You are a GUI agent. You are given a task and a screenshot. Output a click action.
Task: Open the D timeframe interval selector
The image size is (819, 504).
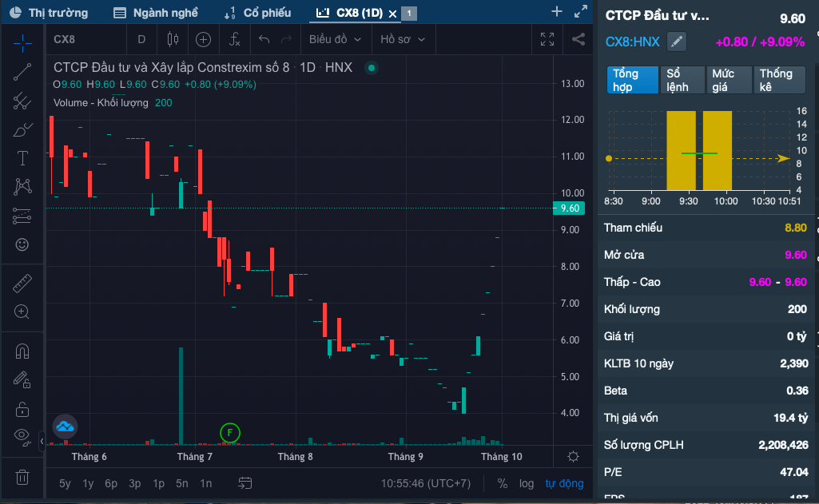pos(141,39)
